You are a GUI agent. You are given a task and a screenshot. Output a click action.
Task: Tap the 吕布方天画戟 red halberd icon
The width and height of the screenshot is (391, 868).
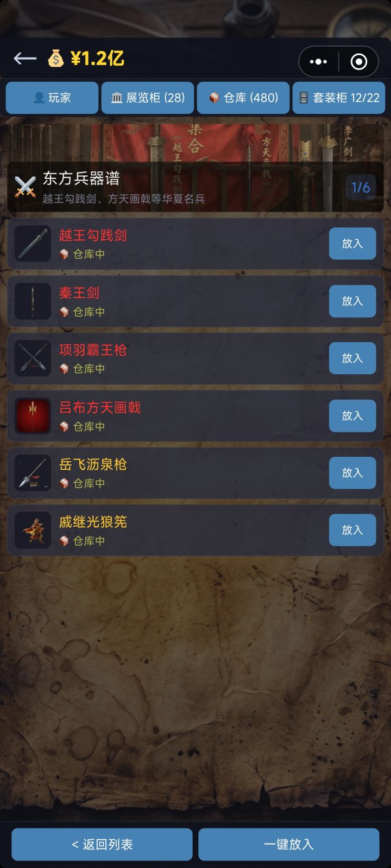(33, 416)
